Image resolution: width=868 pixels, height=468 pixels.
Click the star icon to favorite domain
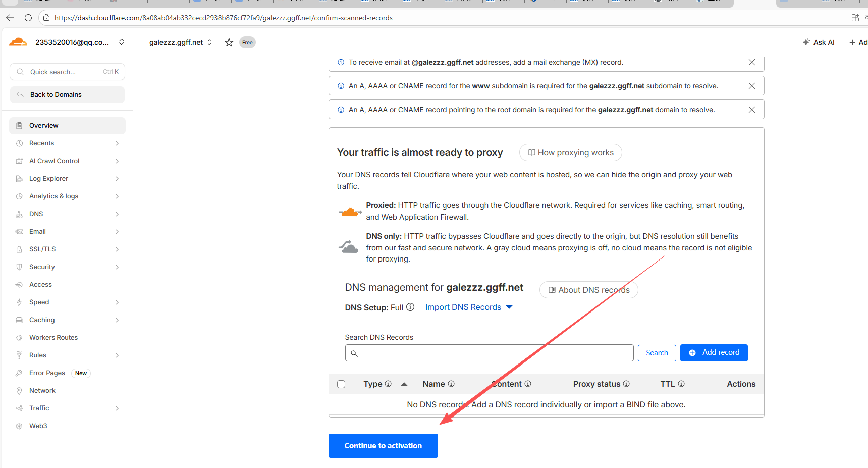(x=229, y=42)
